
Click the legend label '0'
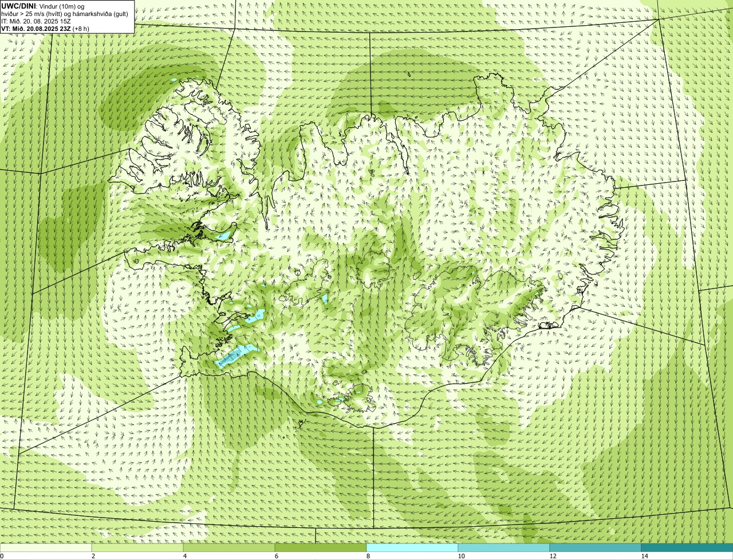2,556
